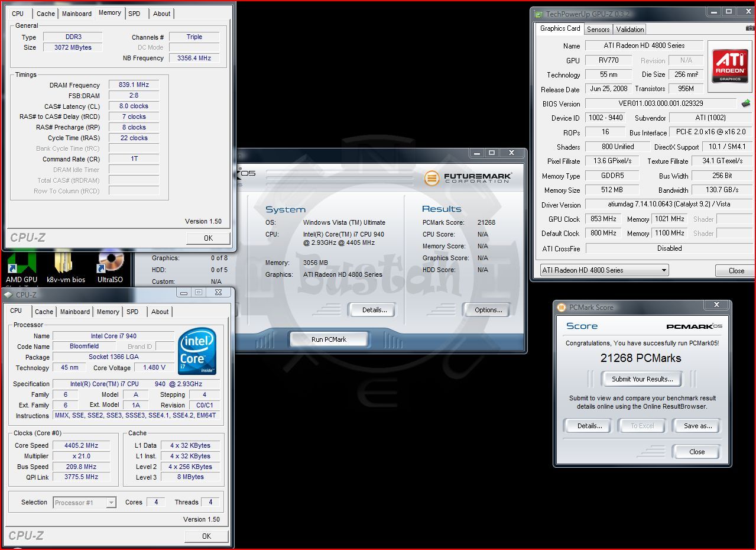Click the Futuremark Corporation logo
This screenshot has width=756, height=550.
[468, 177]
